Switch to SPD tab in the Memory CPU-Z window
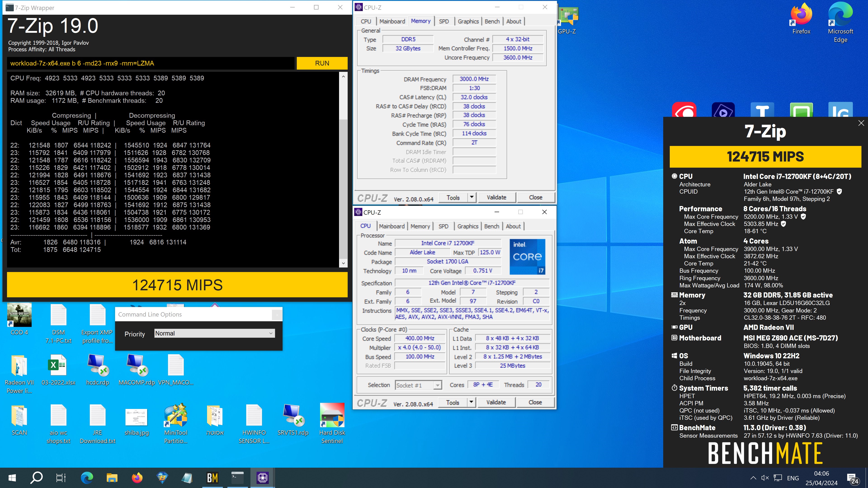 tap(444, 21)
